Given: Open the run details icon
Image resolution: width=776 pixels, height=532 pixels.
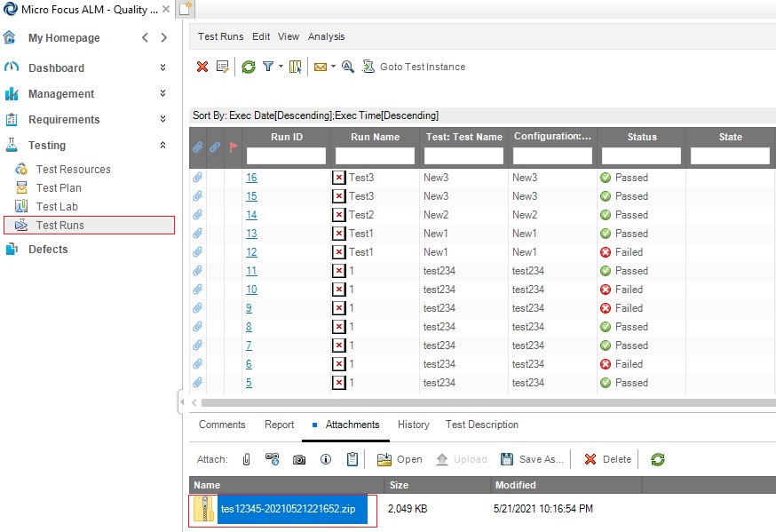Looking at the screenshot, I should (222, 67).
